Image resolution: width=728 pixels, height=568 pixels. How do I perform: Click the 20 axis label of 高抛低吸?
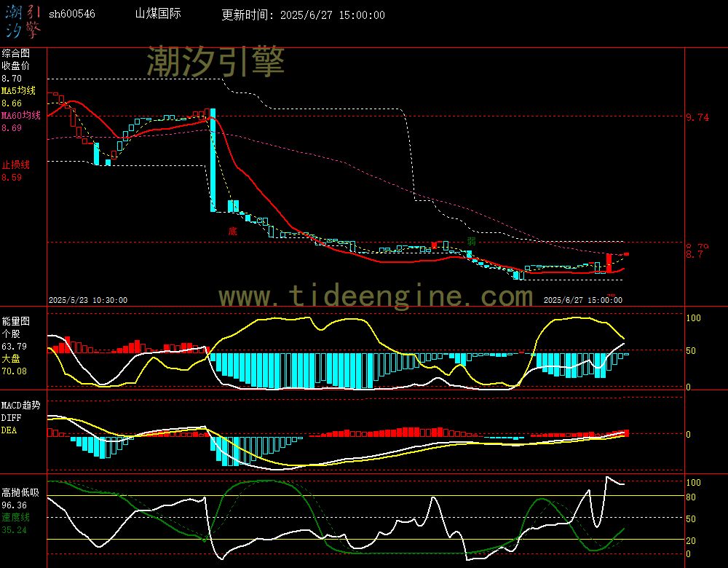691,540
